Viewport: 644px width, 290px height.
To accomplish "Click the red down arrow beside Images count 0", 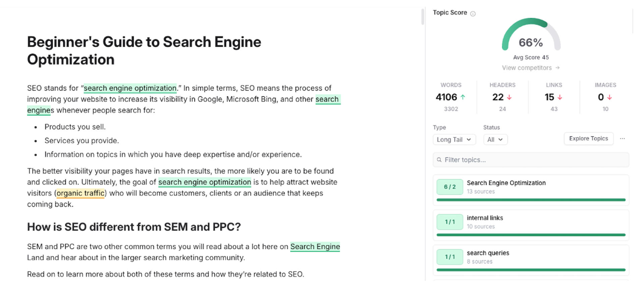I will click(609, 97).
